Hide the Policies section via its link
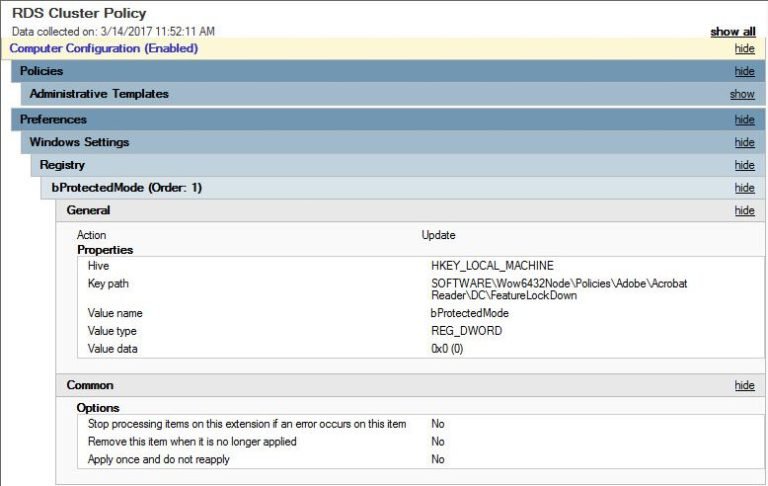Viewport: 768px width, 486px height. tap(744, 72)
